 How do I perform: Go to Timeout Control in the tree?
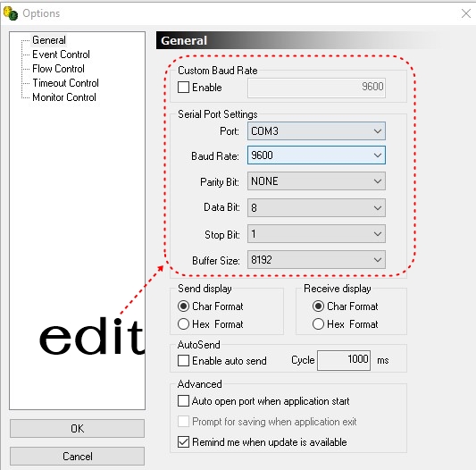pyautogui.click(x=65, y=83)
